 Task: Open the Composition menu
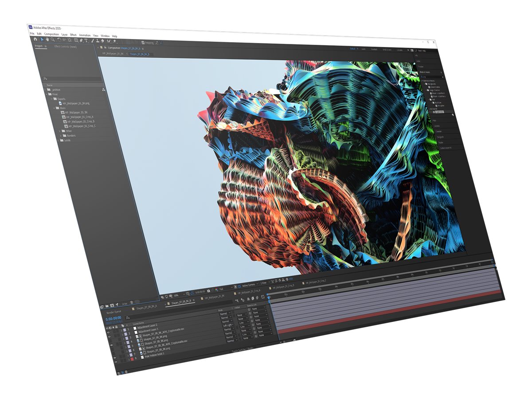51,34
